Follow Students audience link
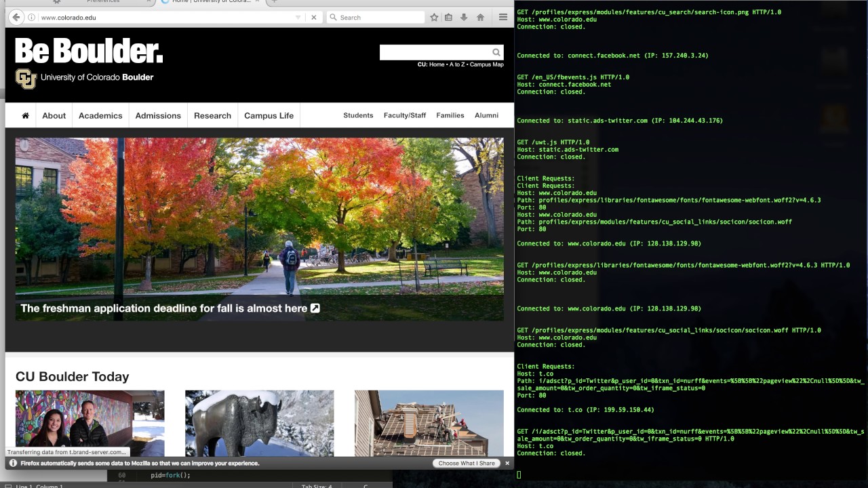The image size is (868, 488). point(358,115)
